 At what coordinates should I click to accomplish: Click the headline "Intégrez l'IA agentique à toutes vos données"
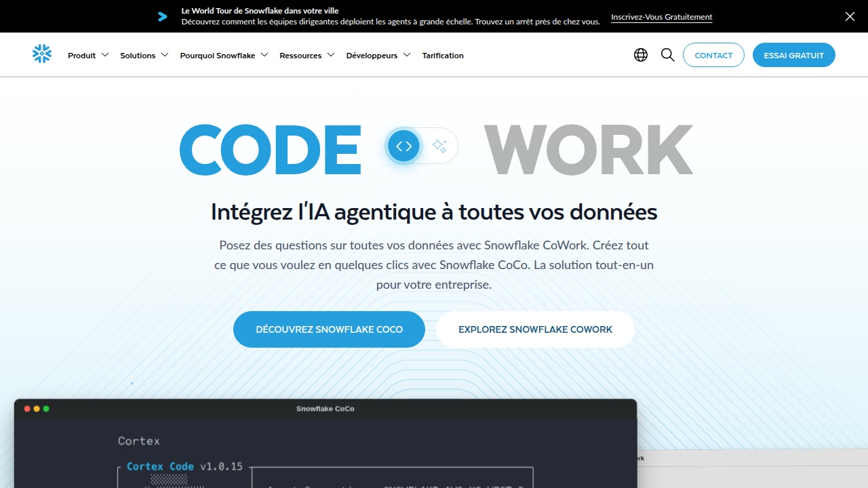[x=434, y=211]
